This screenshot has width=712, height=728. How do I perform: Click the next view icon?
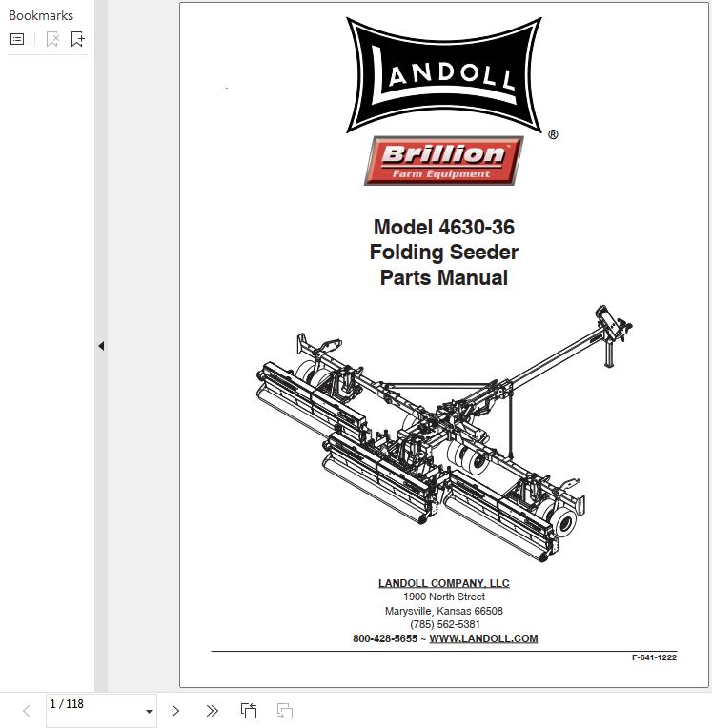click(x=285, y=710)
